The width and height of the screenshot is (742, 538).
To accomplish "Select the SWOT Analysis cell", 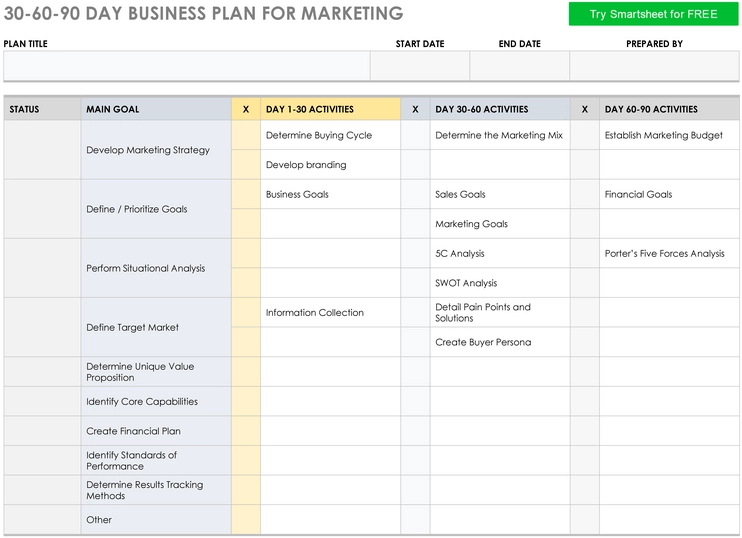I will (500, 283).
